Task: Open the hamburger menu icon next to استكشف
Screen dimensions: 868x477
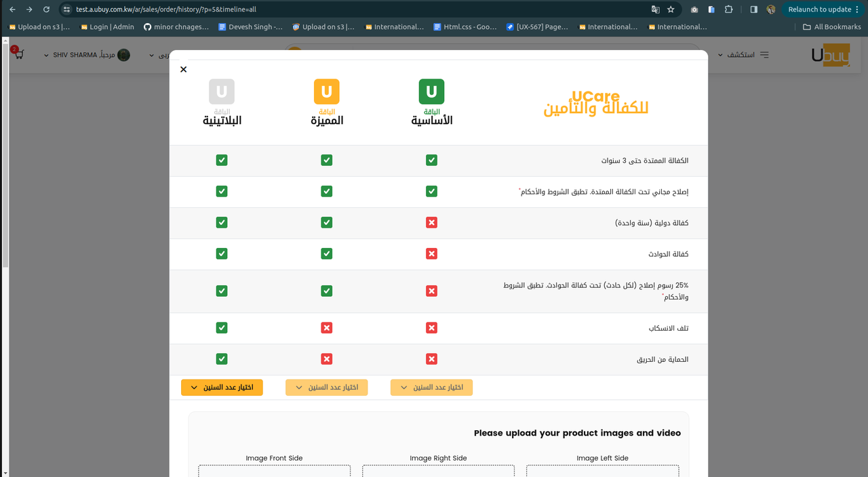Action: (764, 55)
